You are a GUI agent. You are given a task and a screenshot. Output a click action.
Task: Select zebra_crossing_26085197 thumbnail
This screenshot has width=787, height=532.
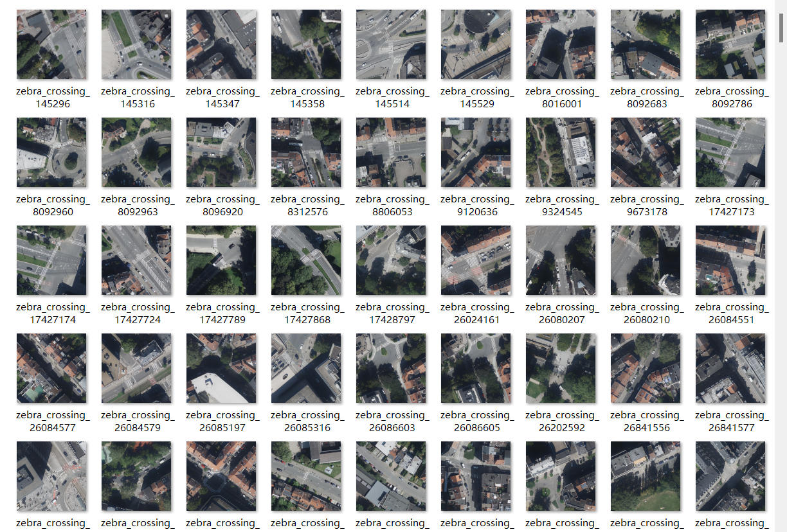tap(221, 368)
